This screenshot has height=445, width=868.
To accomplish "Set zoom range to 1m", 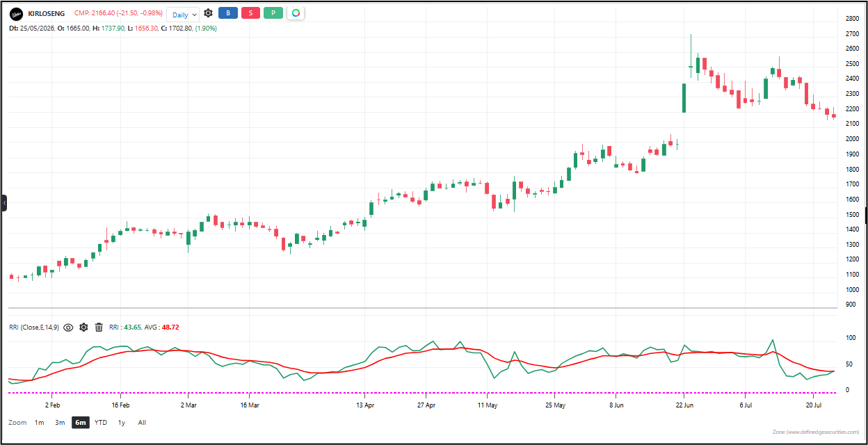I will tap(40, 422).
